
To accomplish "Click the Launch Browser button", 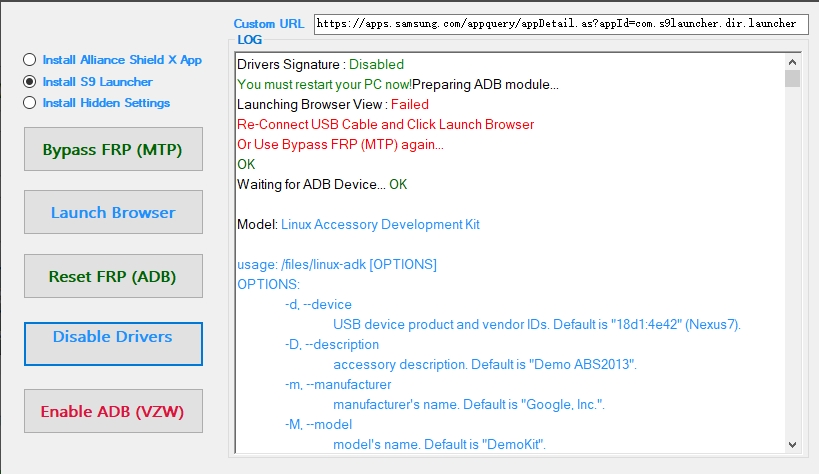I will pos(113,212).
